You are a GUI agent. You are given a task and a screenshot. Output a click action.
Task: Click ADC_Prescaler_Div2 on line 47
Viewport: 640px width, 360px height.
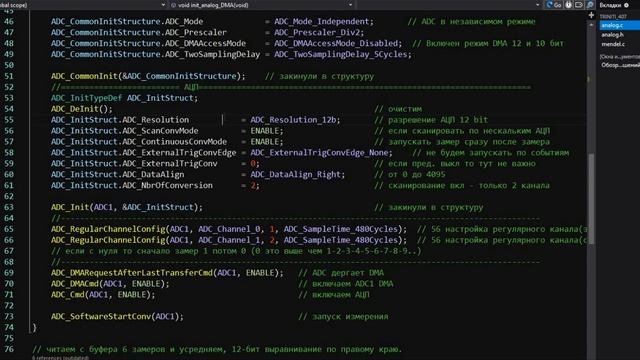[317, 33]
